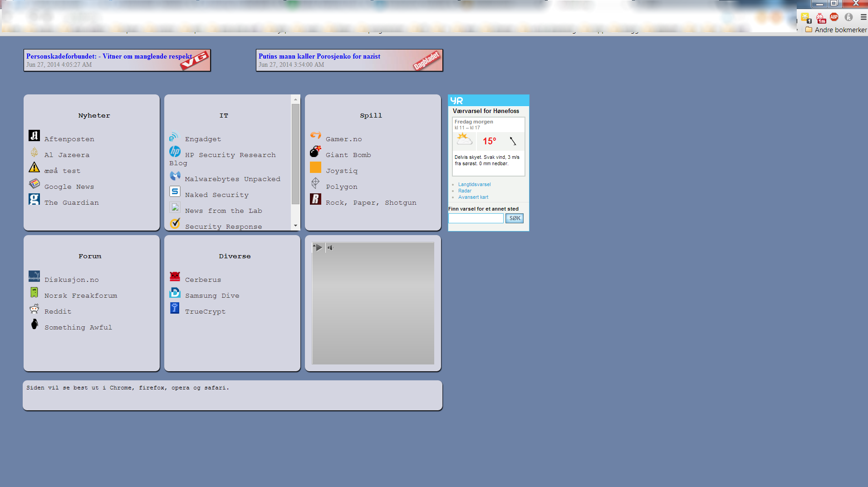
Task: Click The Guardian 'g' icon
Action: [x=34, y=199]
